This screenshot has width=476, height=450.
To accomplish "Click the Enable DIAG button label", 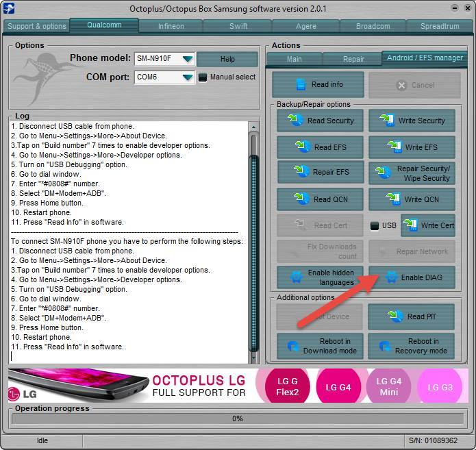I will tap(421, 277).
